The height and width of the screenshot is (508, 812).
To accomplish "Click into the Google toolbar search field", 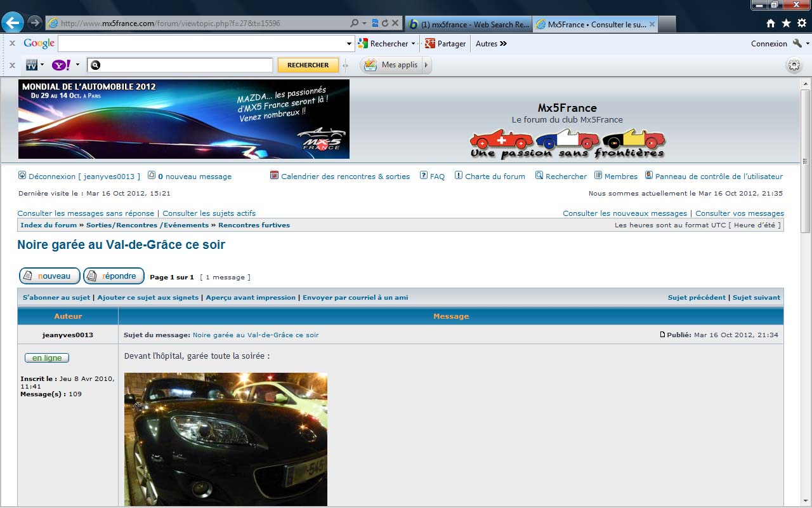I will tap(202, 44).
